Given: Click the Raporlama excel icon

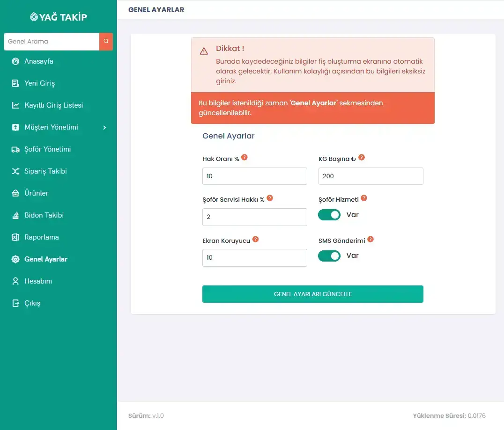Looking at the screenshot, I should [15, 237].
